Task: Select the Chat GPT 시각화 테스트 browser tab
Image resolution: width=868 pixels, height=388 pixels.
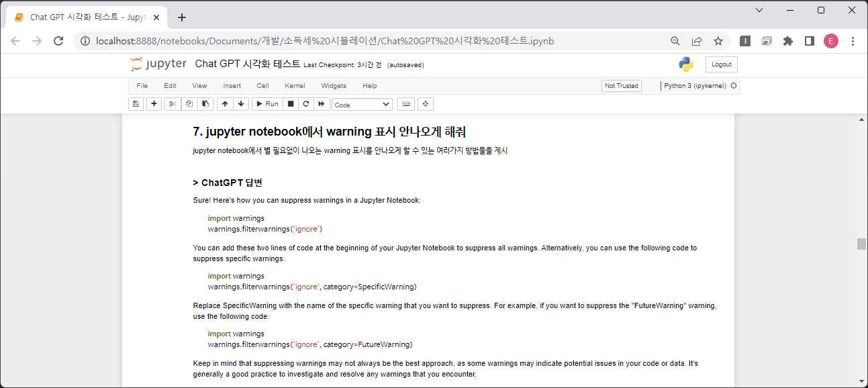Action: tap(86, 17)
